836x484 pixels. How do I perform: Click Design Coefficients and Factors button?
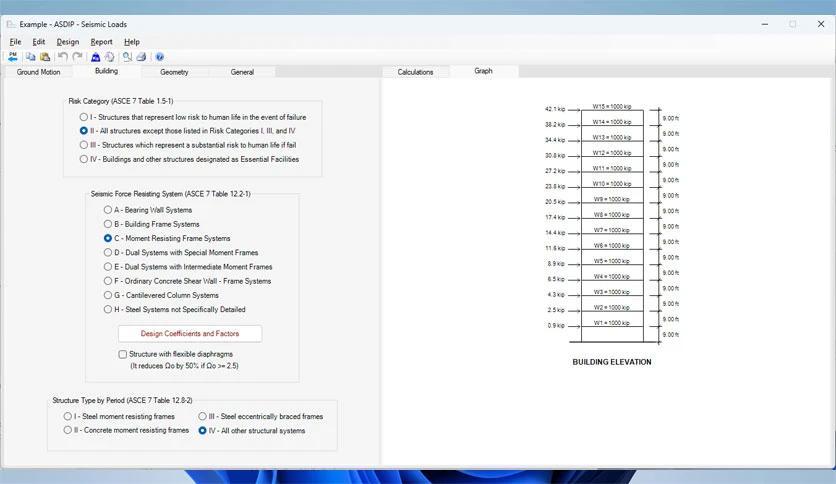tap(190, 333)
